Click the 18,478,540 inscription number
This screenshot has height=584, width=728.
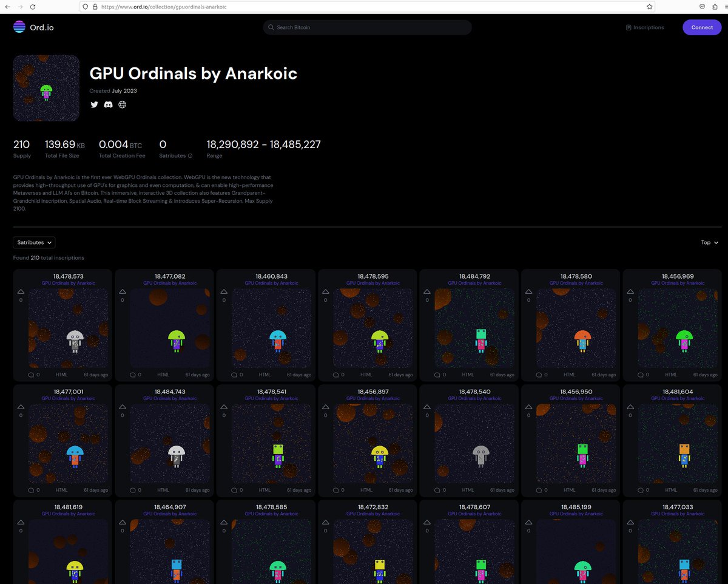[475, 392]
